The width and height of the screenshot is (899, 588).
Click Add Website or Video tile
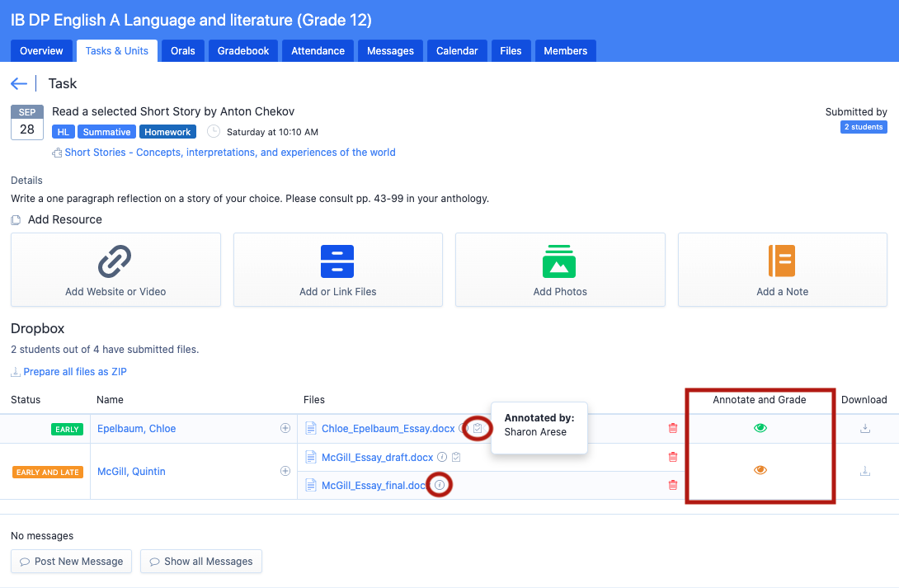[x=115, y=270]
